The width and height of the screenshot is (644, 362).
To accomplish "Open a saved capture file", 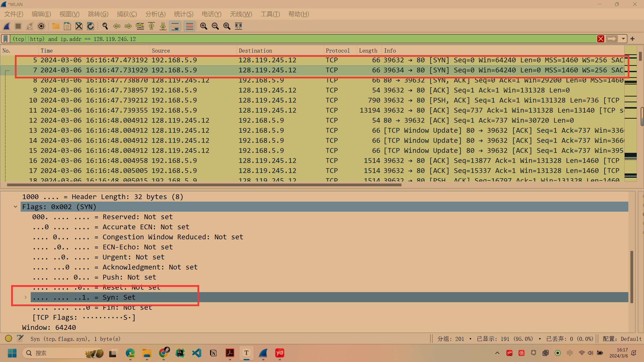I will point(56,26).
